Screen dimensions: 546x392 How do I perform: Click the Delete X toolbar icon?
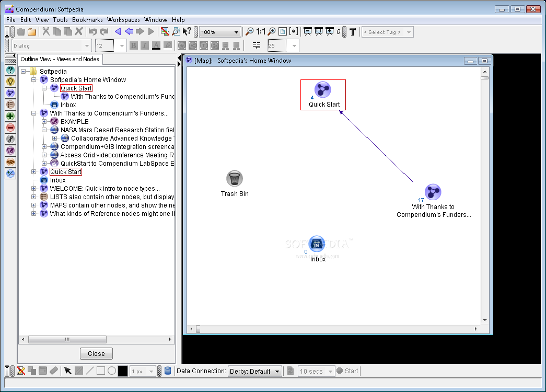click(79, 32)
